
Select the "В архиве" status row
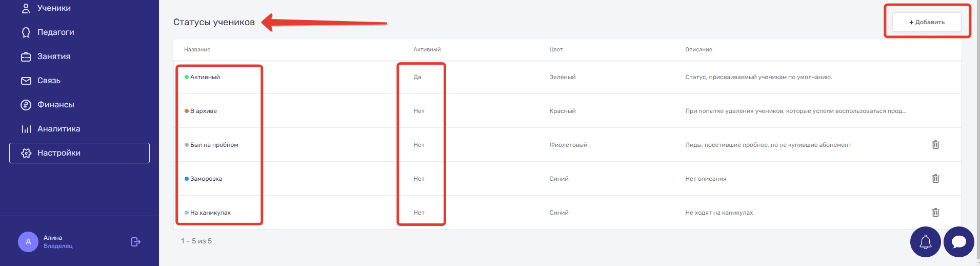pos(204,111)
